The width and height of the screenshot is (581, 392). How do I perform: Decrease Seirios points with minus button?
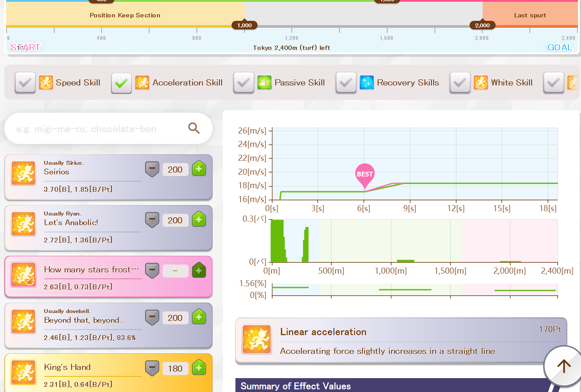click(152, 169)
